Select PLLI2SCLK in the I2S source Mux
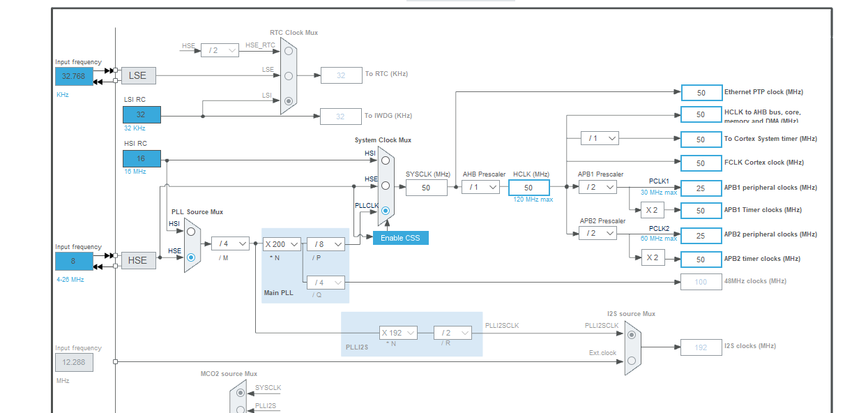 pyautogui.click(x=630, y=333)
